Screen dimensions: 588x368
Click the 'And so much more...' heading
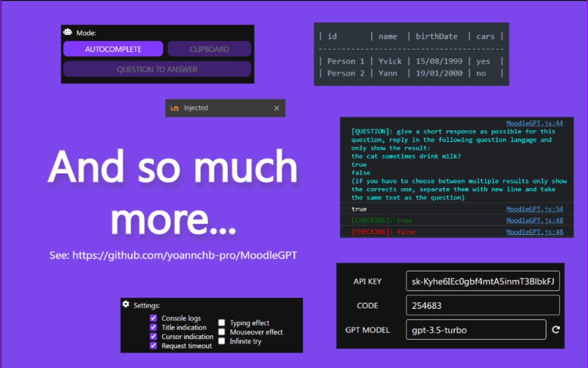[173, 192]
